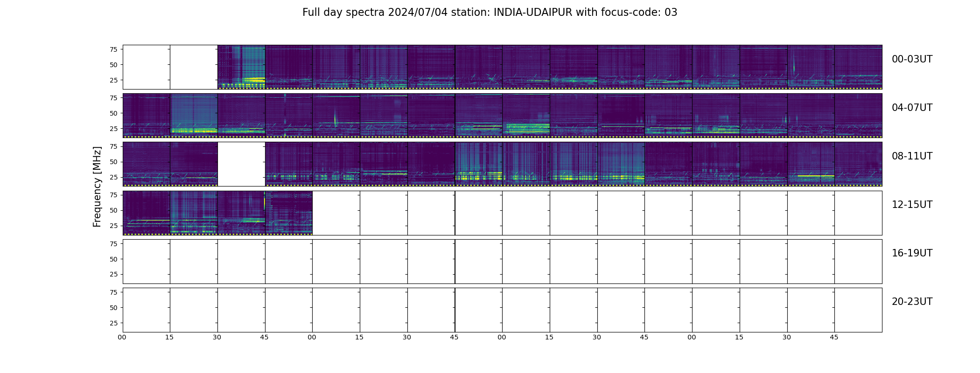Click the "04-07UT" row label

[912, 108]
